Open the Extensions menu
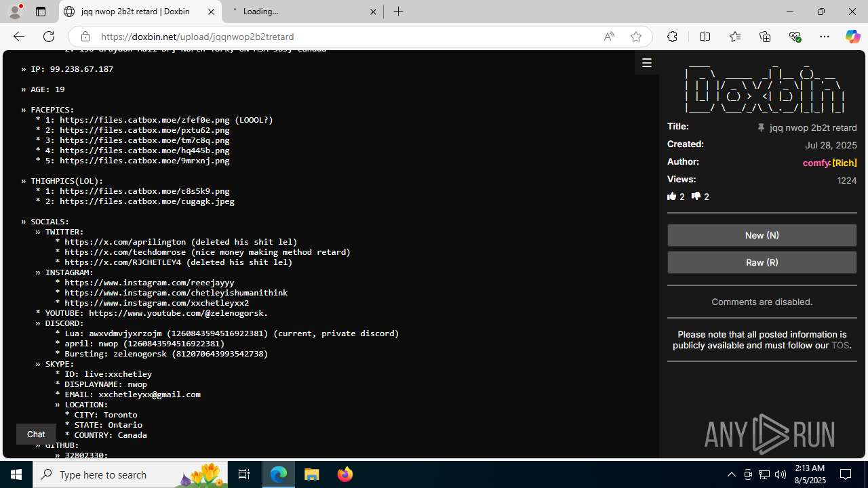Image resolution: width=868 pixels, height=488 pixels. (x=672, y=37)
